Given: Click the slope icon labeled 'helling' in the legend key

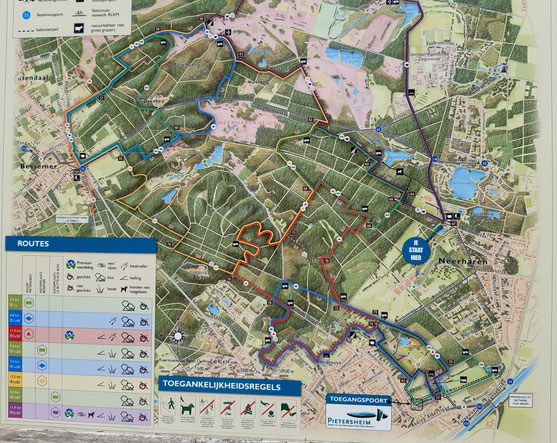Looking at the screenshot, I should coord(124,278).
